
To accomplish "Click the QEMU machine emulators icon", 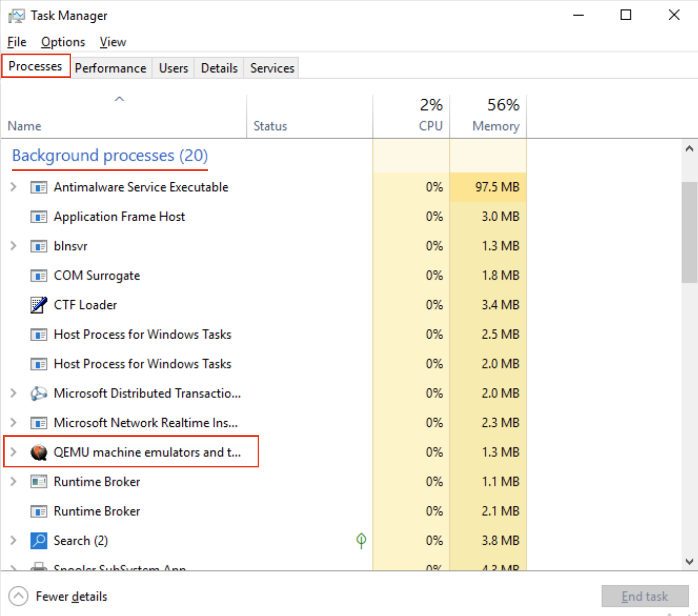I will coord(38,452).
